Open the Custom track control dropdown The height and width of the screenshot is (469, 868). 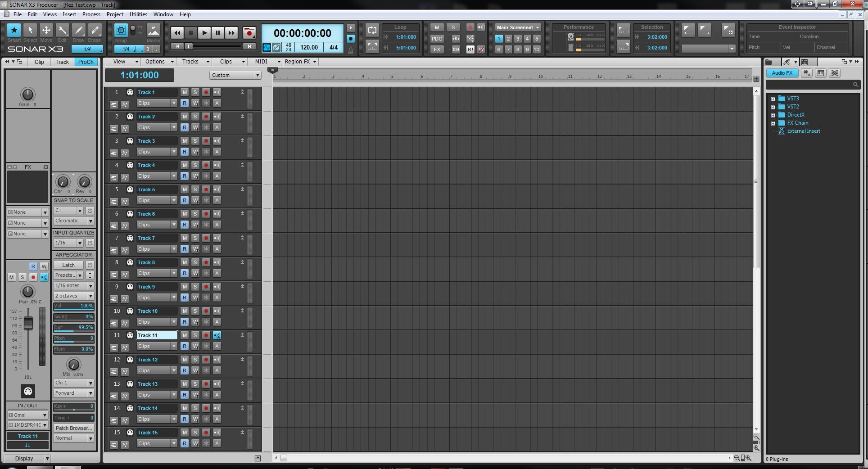tap(235, 75)
